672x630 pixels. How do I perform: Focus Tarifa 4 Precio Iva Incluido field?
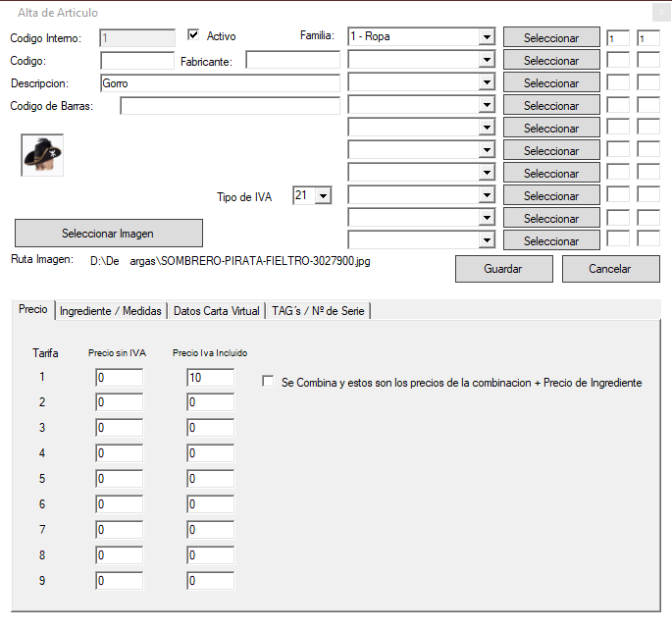pos(210,453)
